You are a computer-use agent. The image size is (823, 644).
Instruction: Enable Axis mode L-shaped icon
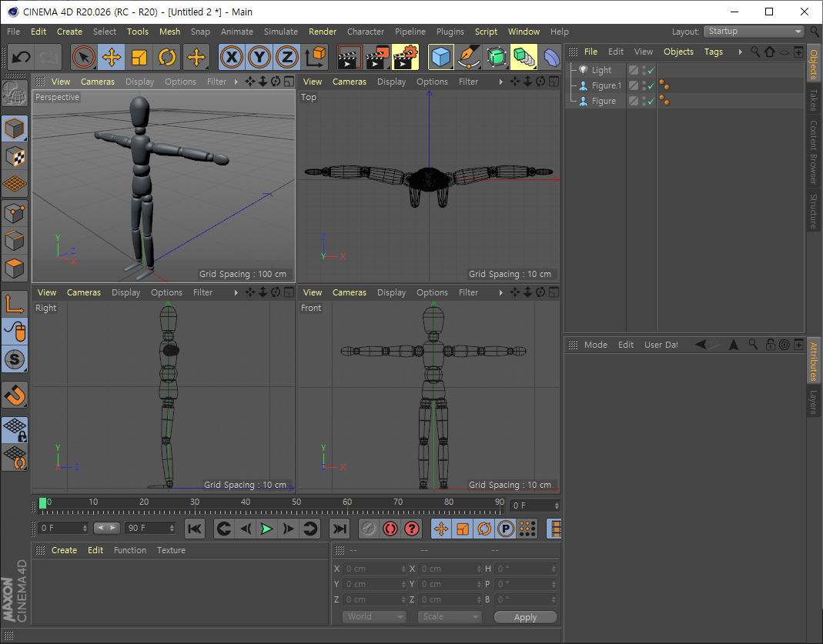(x=15, y=304)
